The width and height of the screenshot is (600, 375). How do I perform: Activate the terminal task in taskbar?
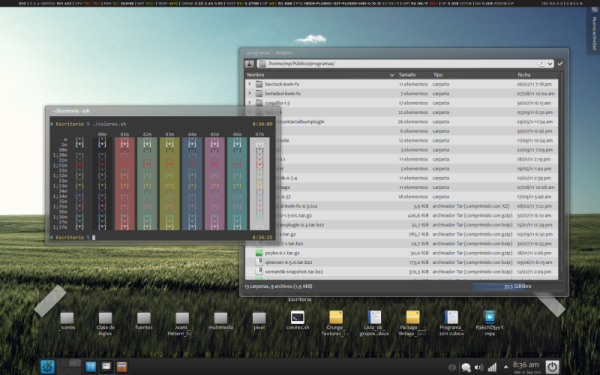(106, 367)
